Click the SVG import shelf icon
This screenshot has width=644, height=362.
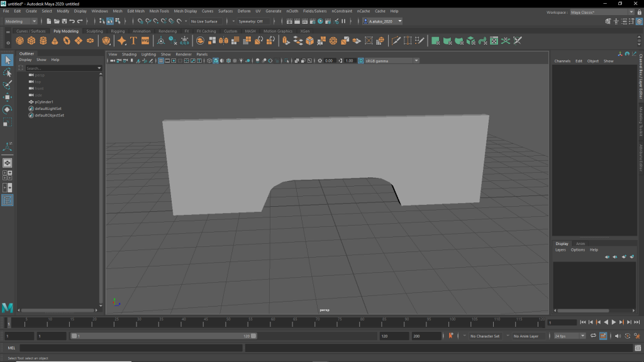coord(145,41)
